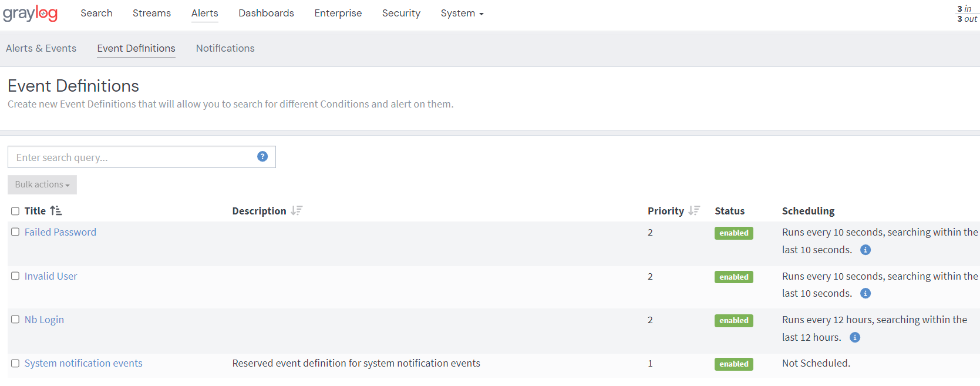
Task: Open Streams in the top navigation
Action: click(151, 13)
